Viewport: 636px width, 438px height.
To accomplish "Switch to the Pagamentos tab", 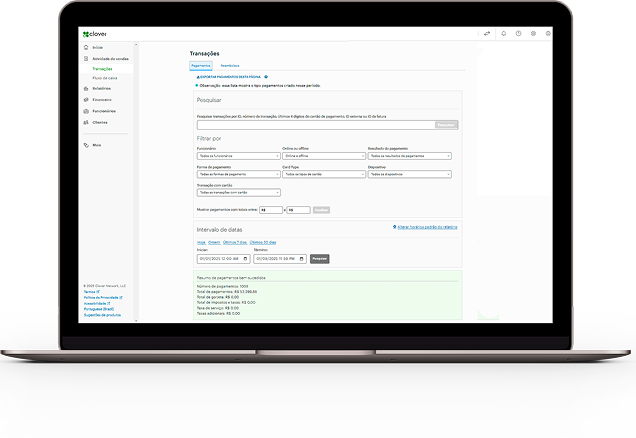I will coord(201,66).
